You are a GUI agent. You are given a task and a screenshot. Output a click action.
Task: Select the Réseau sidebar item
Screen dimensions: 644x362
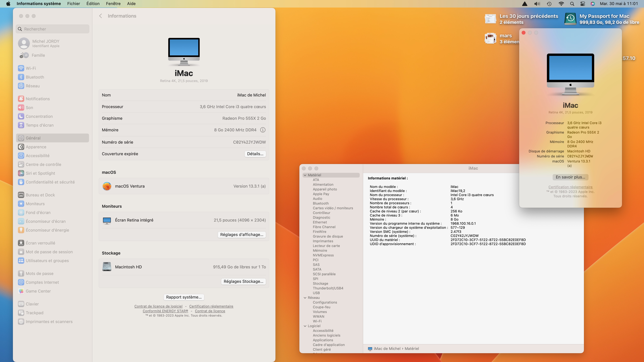point(33,86)
